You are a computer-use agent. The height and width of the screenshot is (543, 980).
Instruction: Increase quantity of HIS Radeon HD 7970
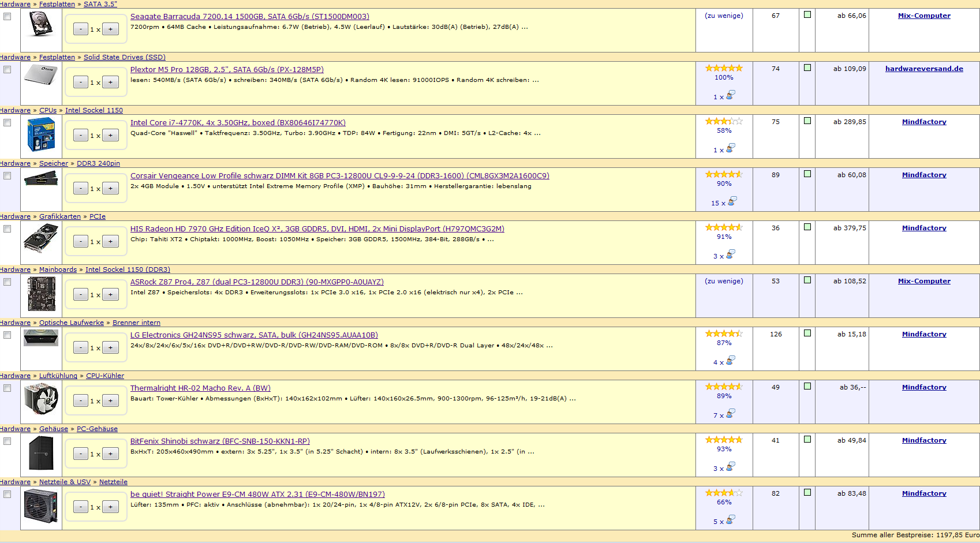click(110, 242)
